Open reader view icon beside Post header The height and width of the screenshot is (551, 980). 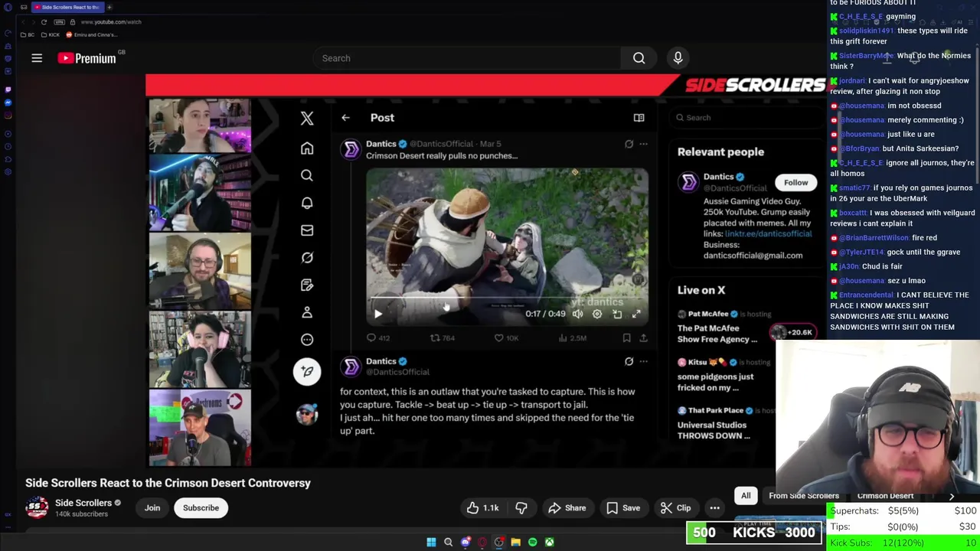click(639, 118)
